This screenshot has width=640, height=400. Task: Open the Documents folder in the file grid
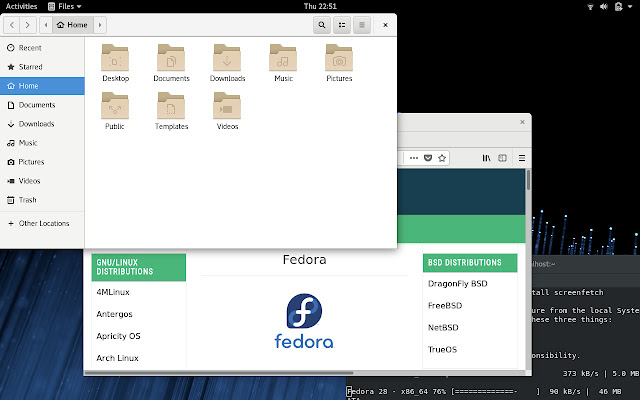coord(171,63)
